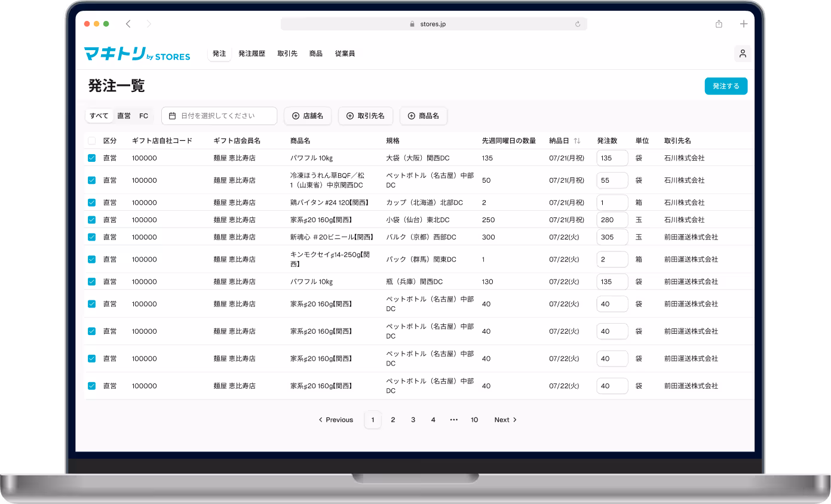Click the 発注数 column header
This screenshot has width=831, height=504.
pos(607,141)
